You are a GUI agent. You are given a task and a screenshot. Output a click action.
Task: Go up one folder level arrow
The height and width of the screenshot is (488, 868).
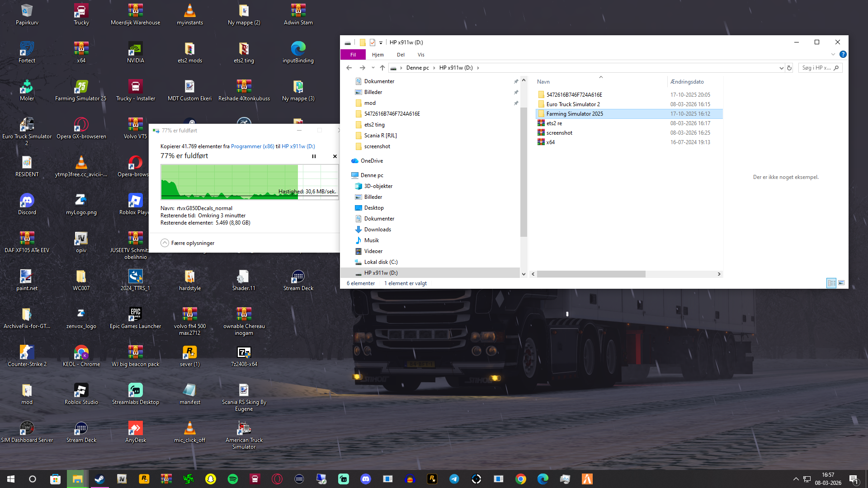[382, 68]
